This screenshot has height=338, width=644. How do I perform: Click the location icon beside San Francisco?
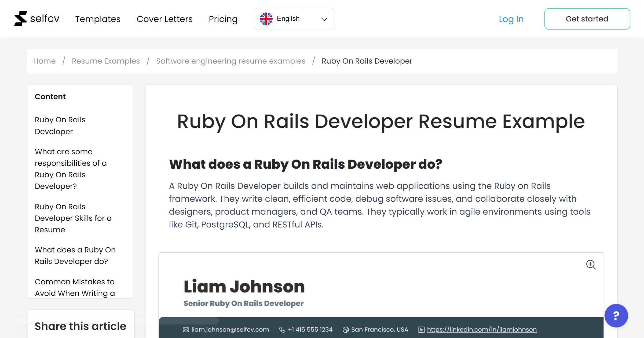point(346,330)
